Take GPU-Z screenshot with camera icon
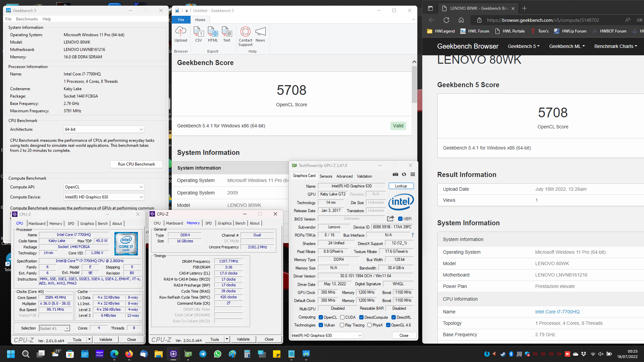This screenshot has height=362, width=644. [x=395, y=174]
